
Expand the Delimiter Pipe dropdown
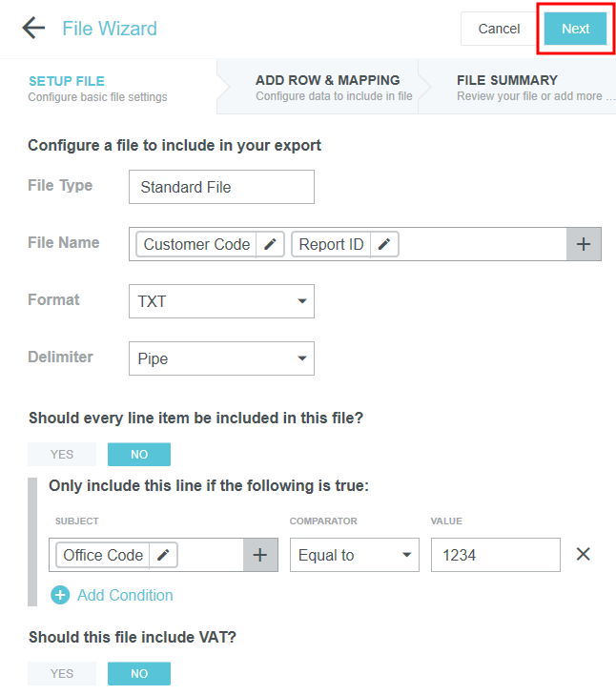(221, 358)
